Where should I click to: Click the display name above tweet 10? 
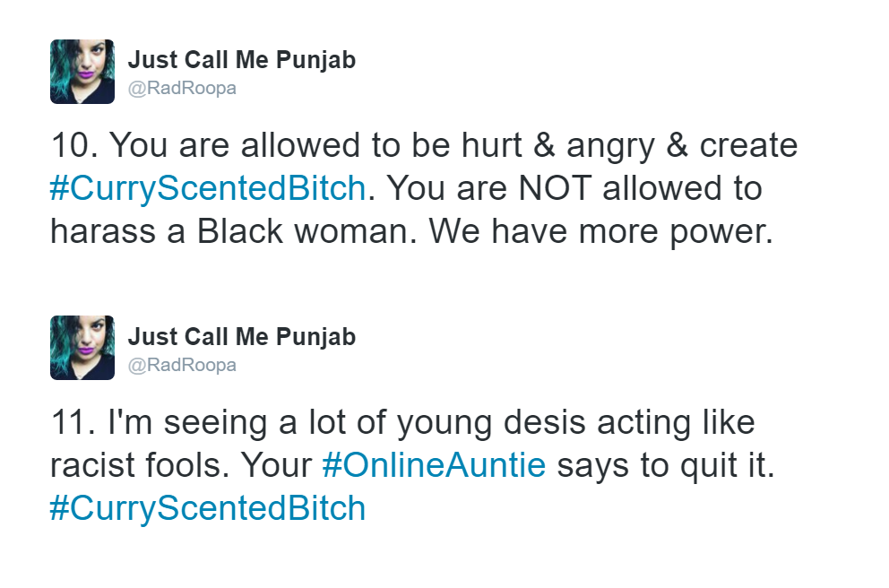pyautogui.click(x=242, y=60)
